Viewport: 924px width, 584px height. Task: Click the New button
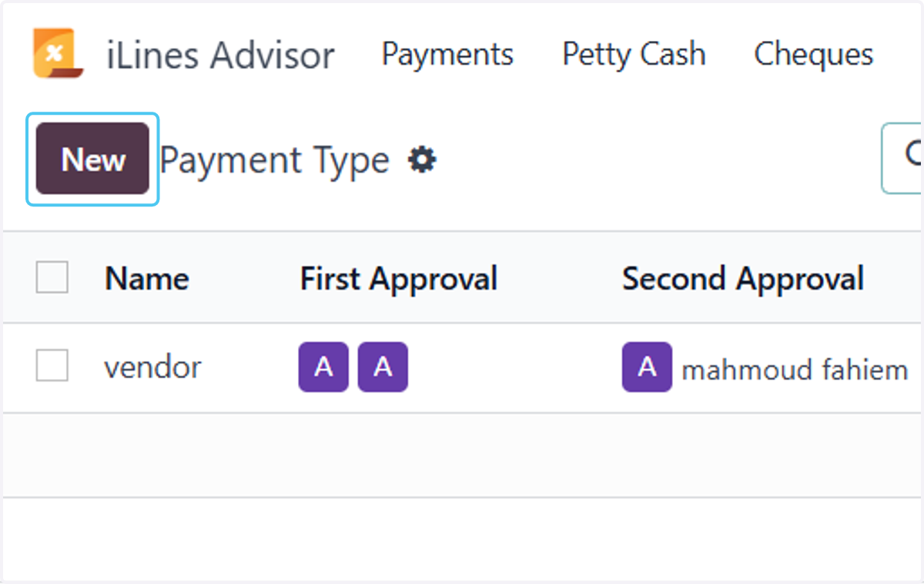tap(92, 159)
